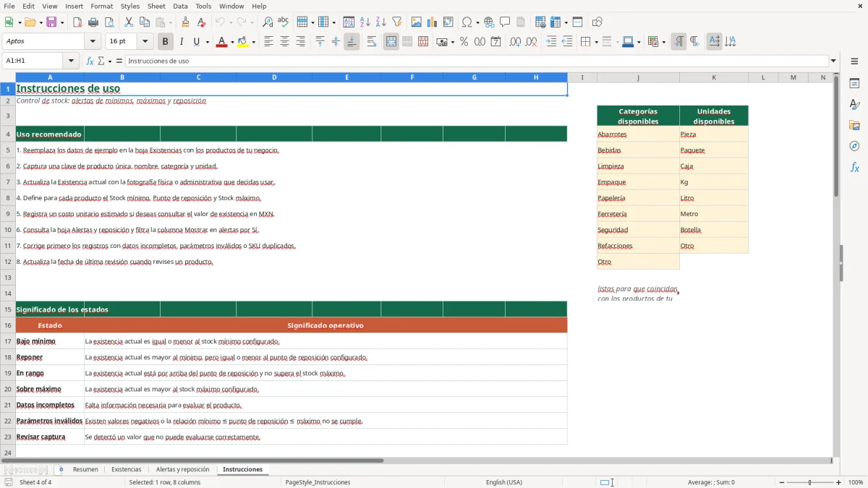Select column header K
The width and height of the screenshot is (868, 488).
(x=714, y=77)
